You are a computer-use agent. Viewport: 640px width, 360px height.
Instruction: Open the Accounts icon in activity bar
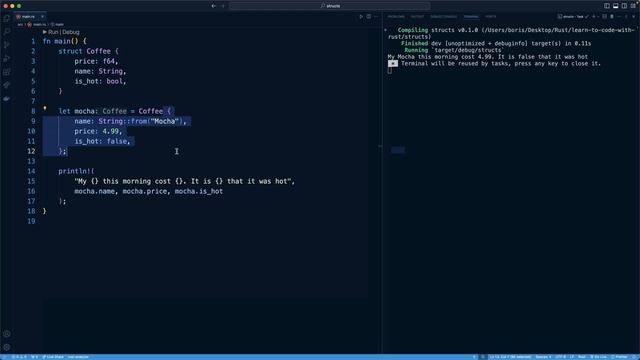(x=7, y=334)
